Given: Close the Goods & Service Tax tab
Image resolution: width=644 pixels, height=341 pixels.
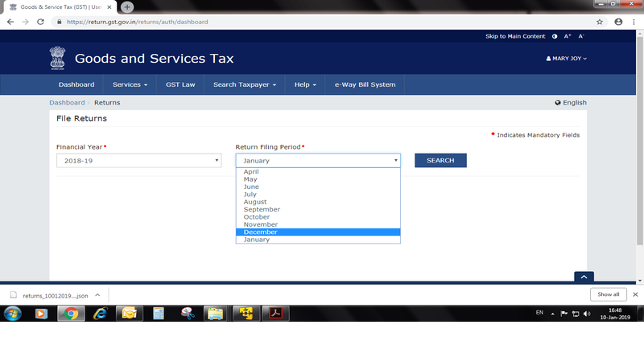Looking at the screenshot, I should [x=109, y=7].
